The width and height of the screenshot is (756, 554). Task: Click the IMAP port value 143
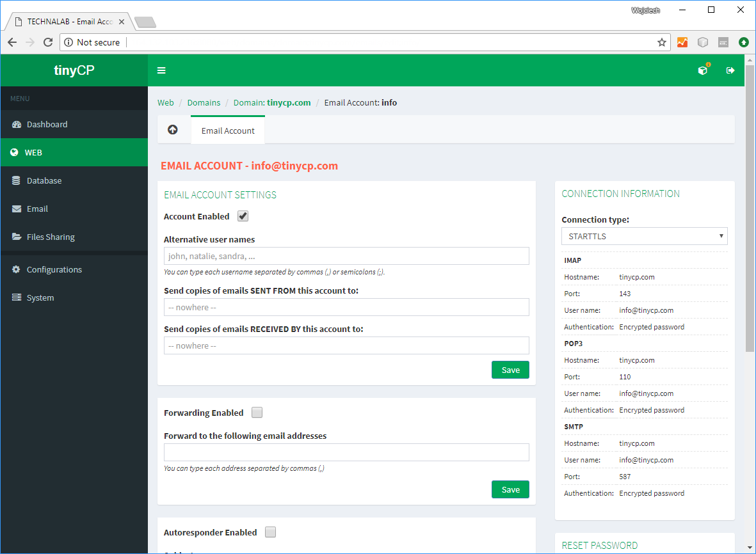625,294
